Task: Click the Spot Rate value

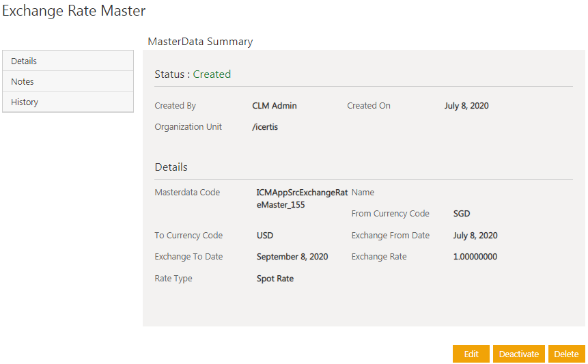Action: click(275, 279)
